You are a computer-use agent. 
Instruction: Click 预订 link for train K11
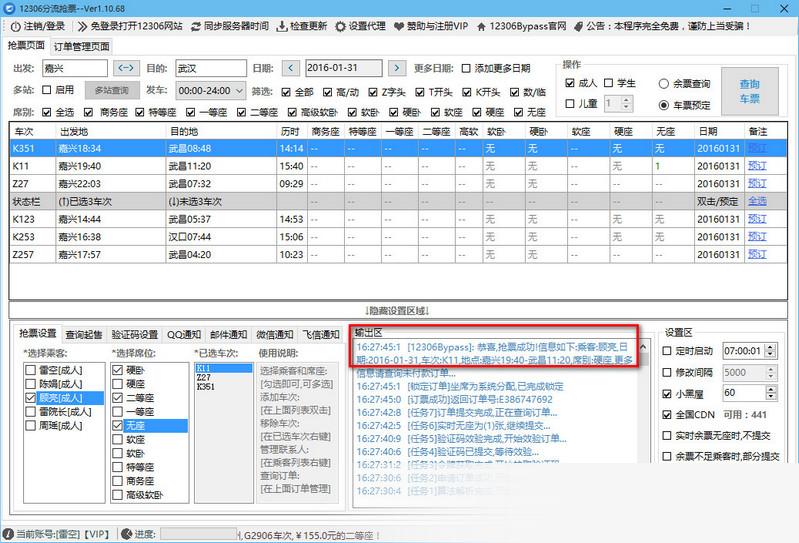coord(757,166)
